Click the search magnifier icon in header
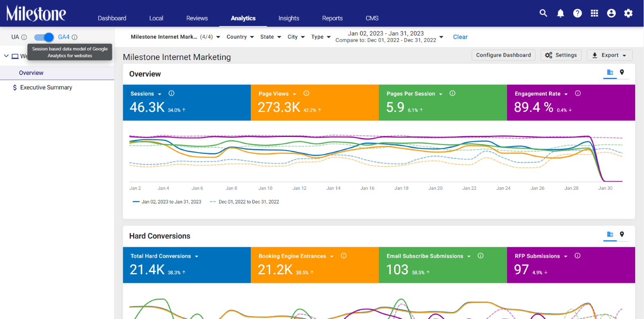The width and height of the screenshot is (644, 319). point(543,13)
